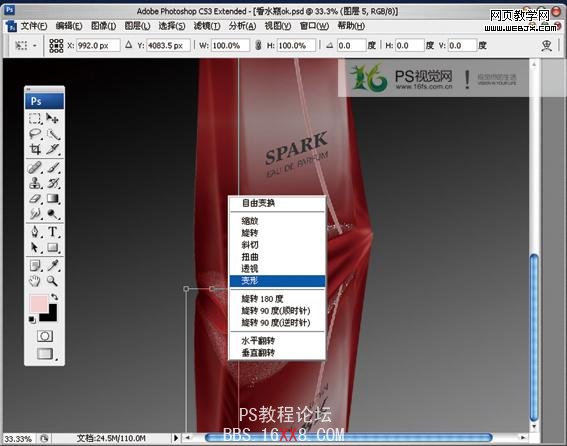Toggle the link between W and H proportions

pos(258,45)
